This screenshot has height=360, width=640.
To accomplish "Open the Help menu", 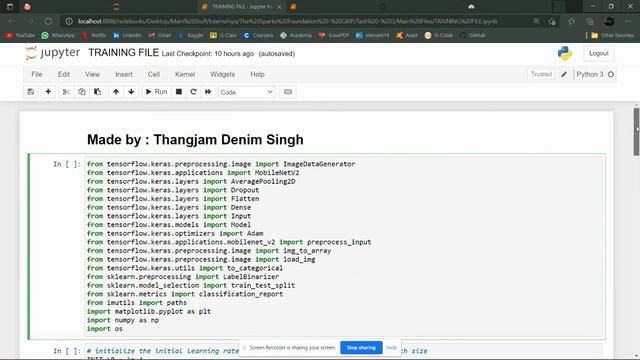I will point(257,74).
